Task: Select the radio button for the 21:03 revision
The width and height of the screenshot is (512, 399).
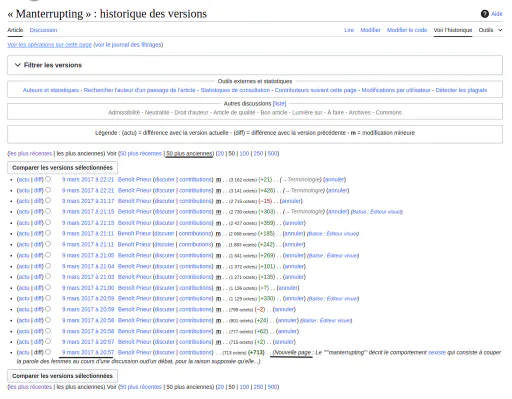Action: [x=48, y=277]
